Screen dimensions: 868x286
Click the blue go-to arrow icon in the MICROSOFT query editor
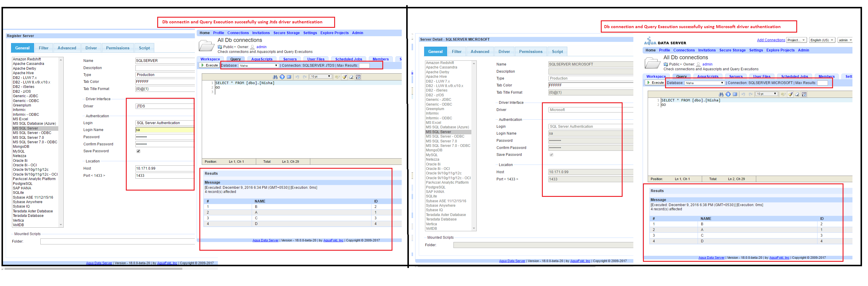[x=728, y=95]
